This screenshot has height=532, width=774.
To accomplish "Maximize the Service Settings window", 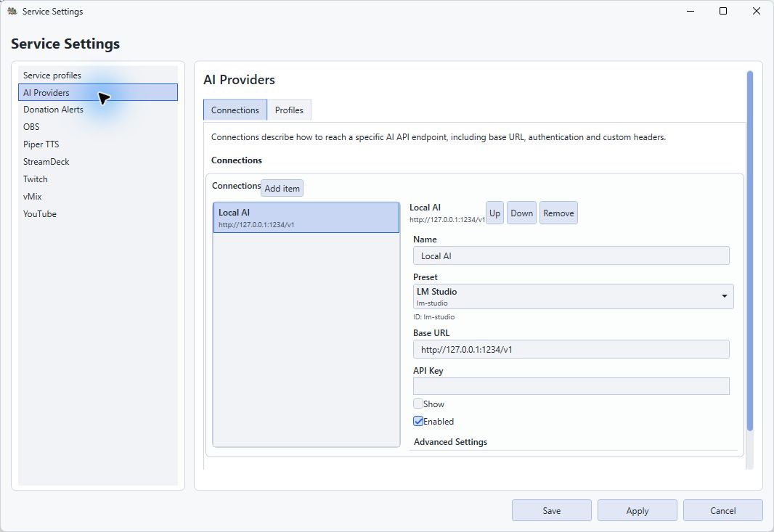I will (723, 11).
